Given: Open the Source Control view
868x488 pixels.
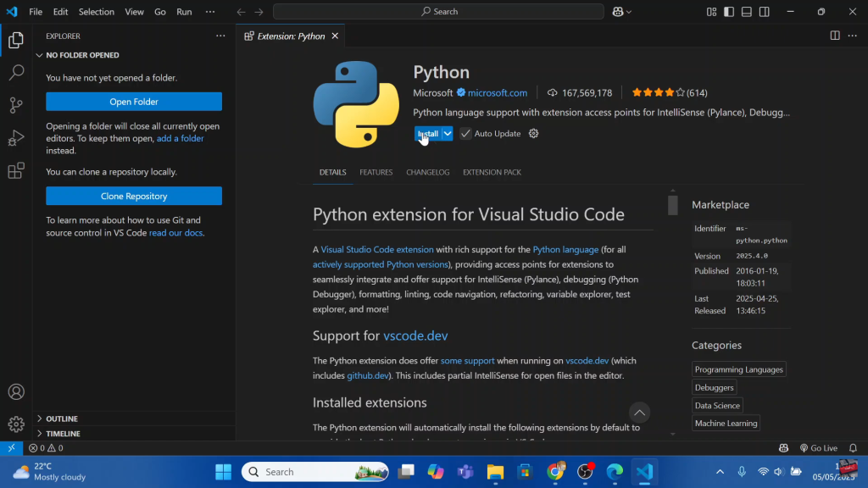Looking at the screenshot, I should 16,104.
